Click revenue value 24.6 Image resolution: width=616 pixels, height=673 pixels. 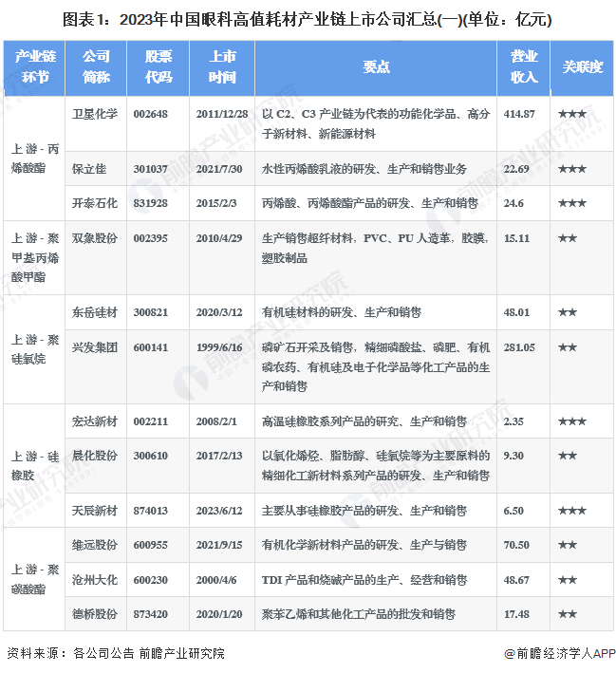tap(513, 203)
